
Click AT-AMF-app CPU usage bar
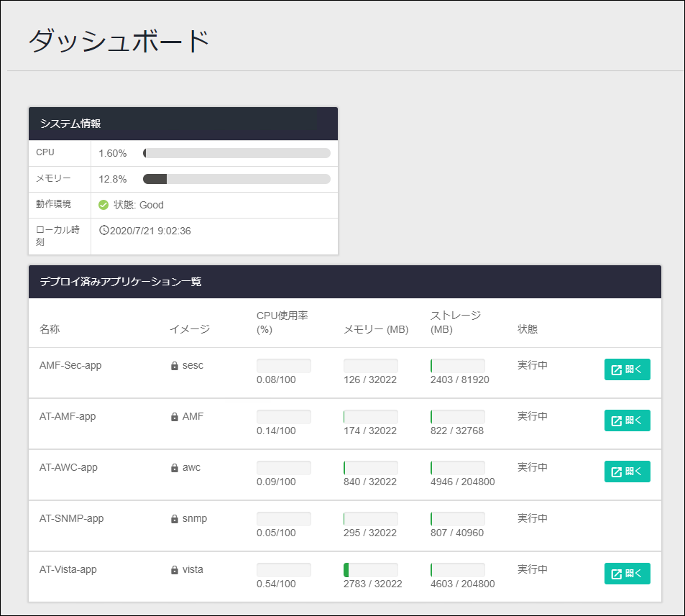[x=283, y=417]
